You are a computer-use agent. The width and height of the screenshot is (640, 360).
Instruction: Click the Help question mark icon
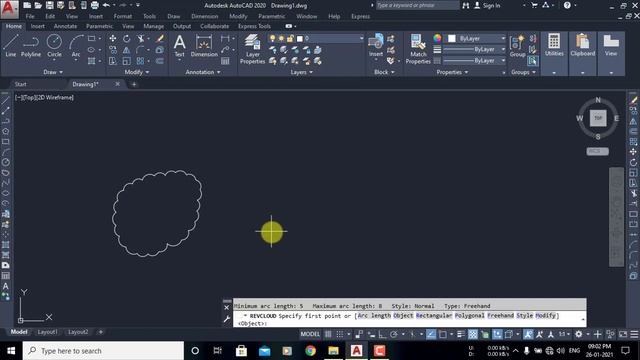[x=567, y=5]
